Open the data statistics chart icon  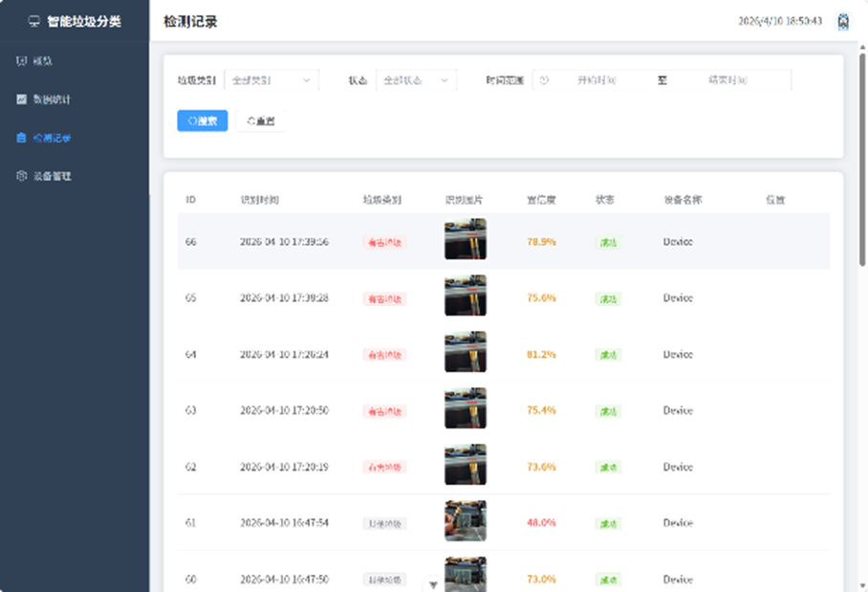click(22, 99)
